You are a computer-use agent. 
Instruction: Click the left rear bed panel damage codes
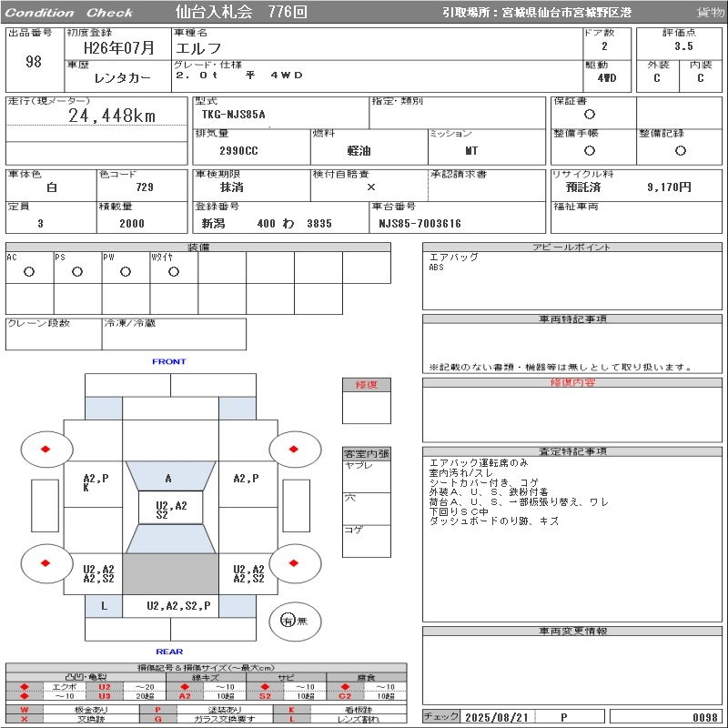pyautogui.click(x=98, y=574)
